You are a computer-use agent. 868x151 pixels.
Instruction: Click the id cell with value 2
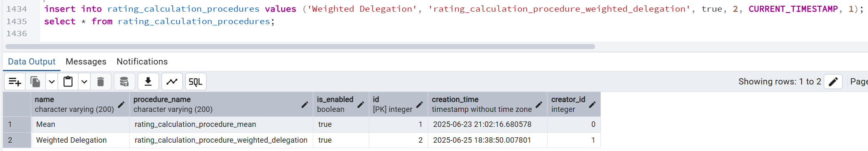(x=399, y=140)
